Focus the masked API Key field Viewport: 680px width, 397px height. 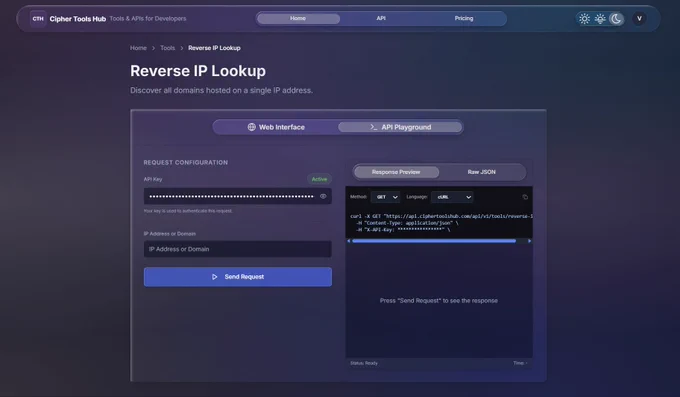tap(238, 196)
